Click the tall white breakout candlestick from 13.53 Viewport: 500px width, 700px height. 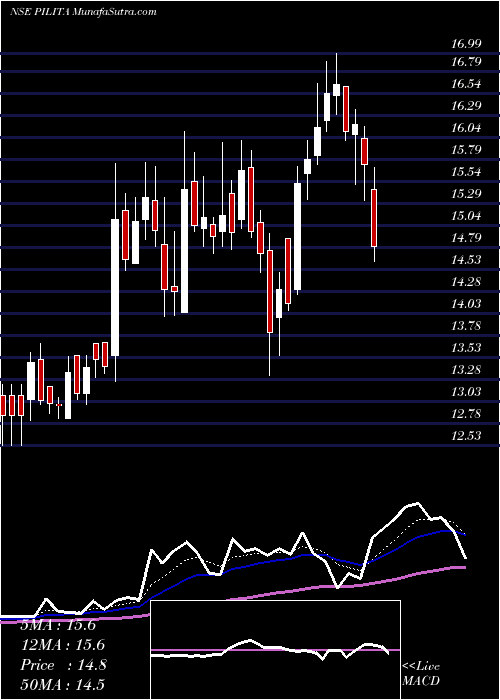115,287
